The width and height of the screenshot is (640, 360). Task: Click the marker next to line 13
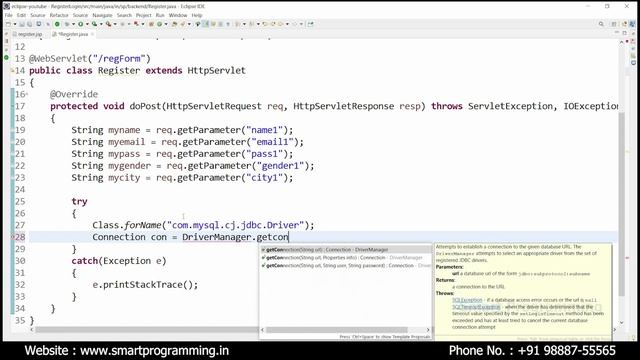(7, 58)
